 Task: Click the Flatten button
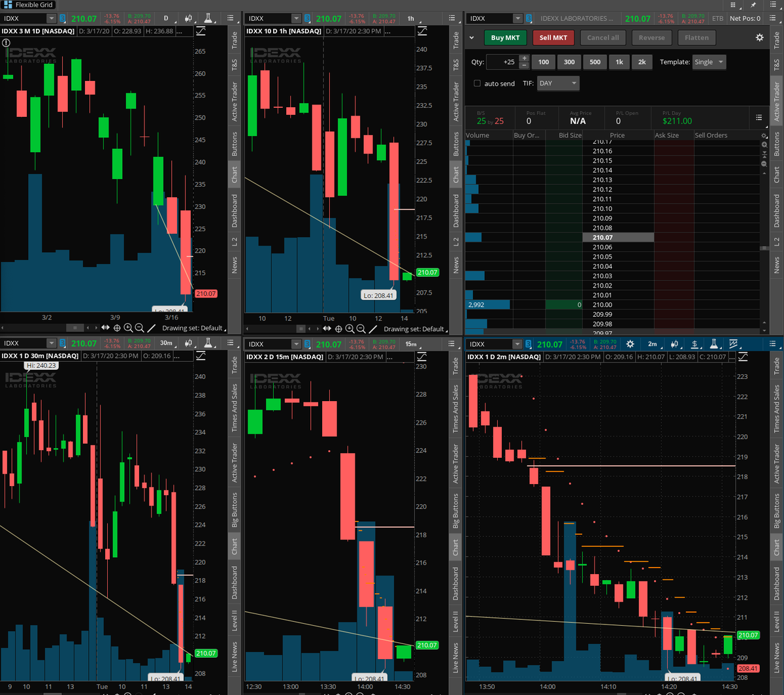[x=696, y=38]
